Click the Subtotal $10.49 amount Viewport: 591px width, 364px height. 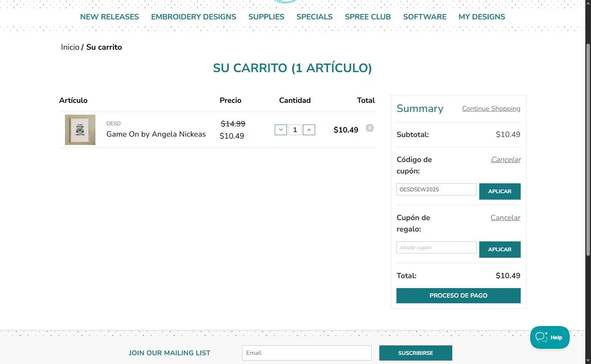click(508, 134)
